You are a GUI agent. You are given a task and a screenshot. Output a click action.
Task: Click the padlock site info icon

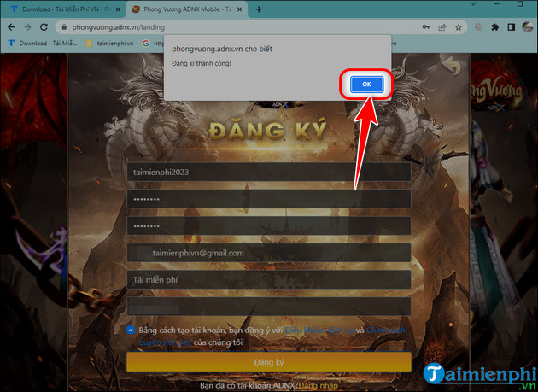(64, 27)
